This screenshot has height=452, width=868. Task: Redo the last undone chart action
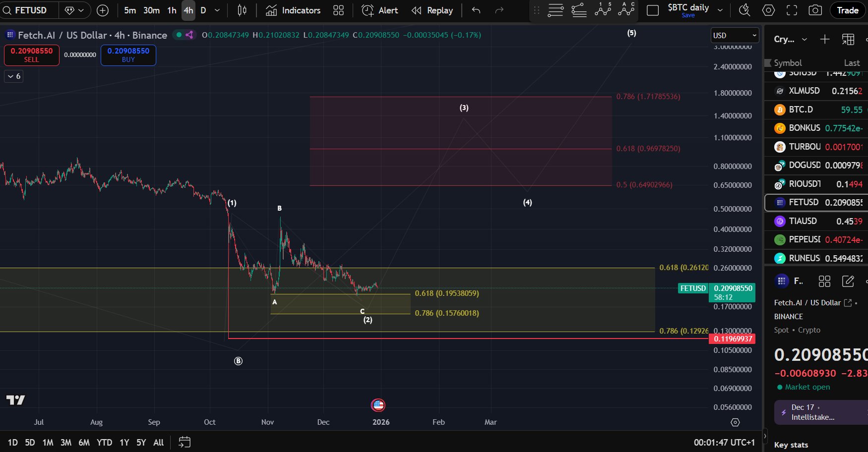coord(499,10)
